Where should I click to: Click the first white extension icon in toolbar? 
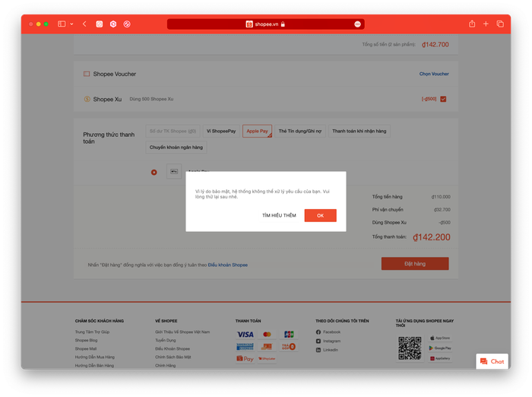tap(100, 24)
